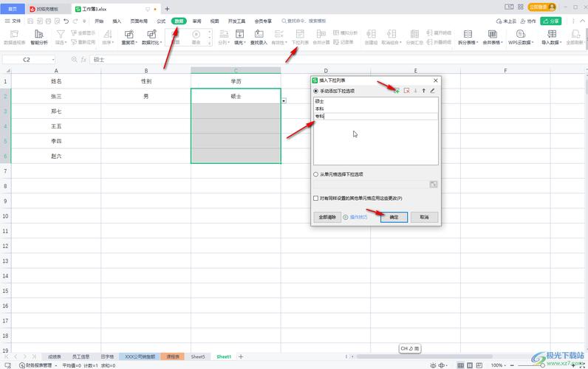Click the 全部清除 button
Image resolution: width=588 pixels, height=369 pixels.
click(327, 217)
